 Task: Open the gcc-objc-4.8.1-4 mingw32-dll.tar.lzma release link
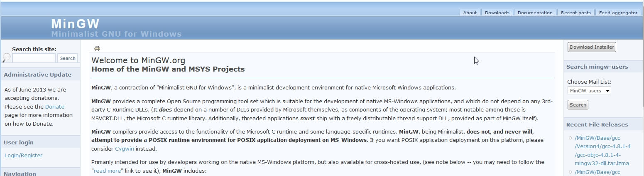coord(602,150)
